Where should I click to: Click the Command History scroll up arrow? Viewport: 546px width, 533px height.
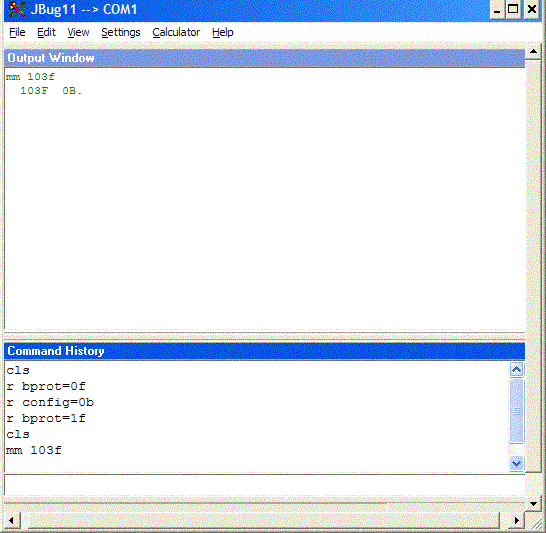pyautogui.click(x=516, y=369)
